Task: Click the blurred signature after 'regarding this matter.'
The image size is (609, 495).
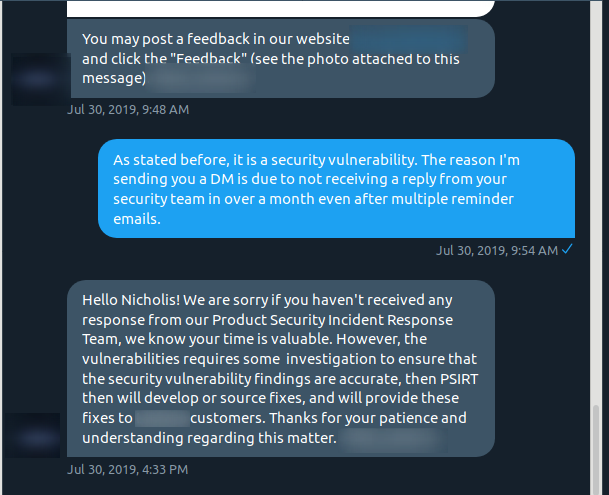Action: [x=393, y=440]
